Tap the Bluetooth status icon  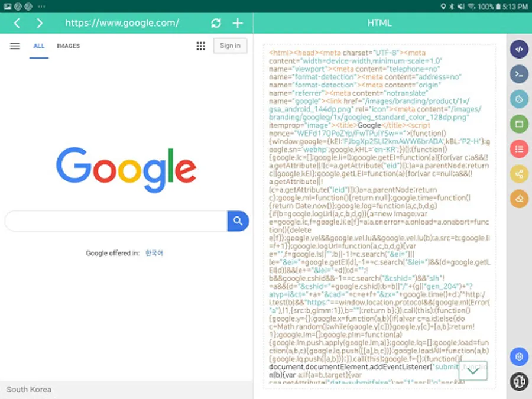[x=452, y=7]
